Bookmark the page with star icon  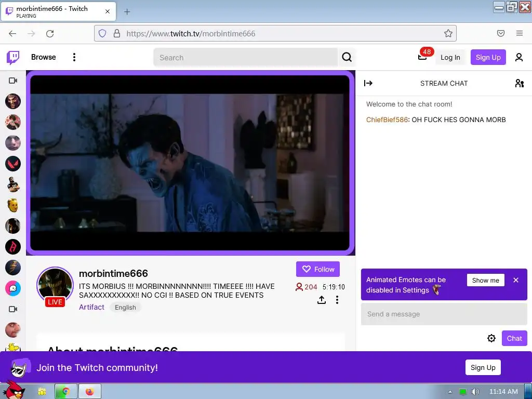448,33
